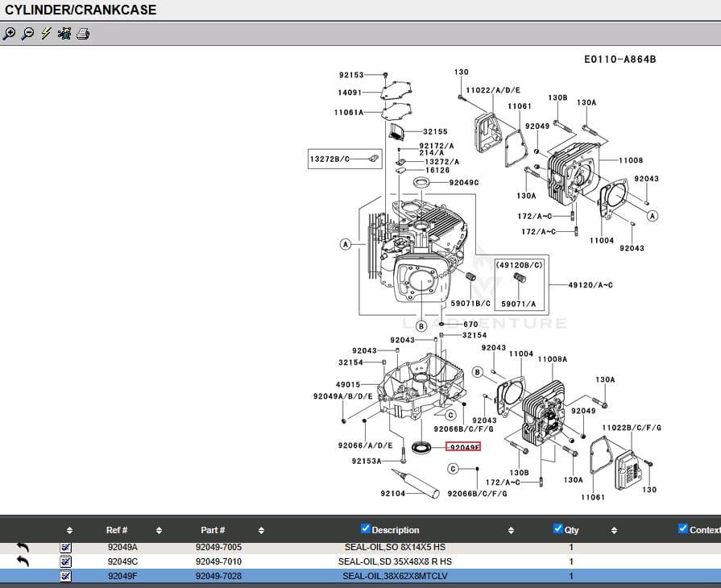Print the diagram using the printer icon
This screenshot has height=588, width=721.
click(83, 34)
